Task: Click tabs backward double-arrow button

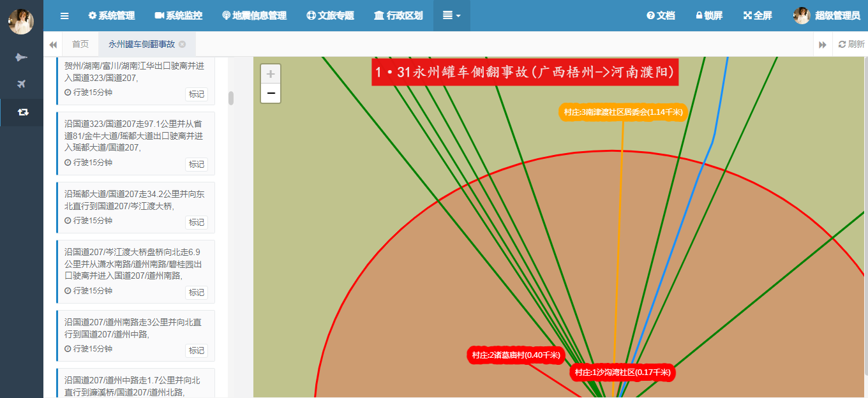Action: click(53, 45)
